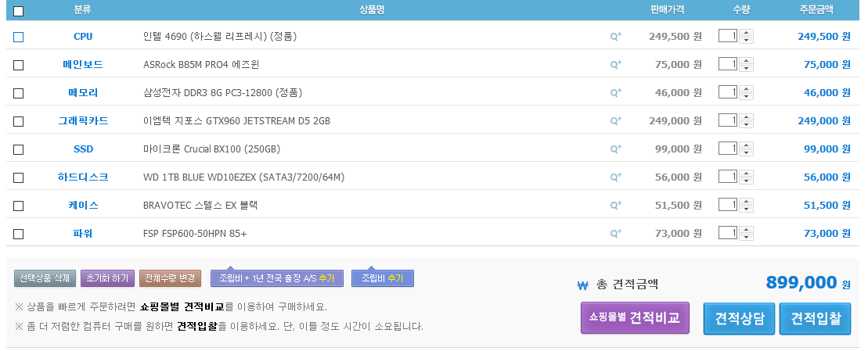
Task: Select product FSP FSP600-50HPN 85+
Action: pos(195,233)
